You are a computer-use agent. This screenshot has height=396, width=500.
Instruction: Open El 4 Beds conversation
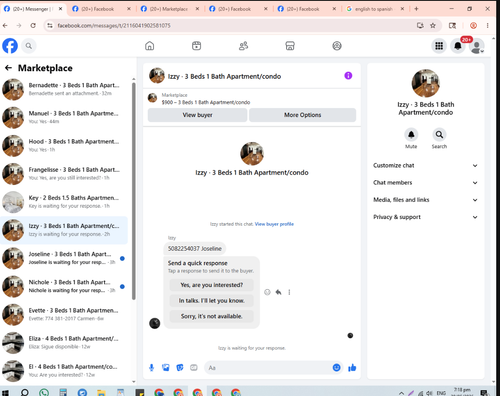click(64, 371)
